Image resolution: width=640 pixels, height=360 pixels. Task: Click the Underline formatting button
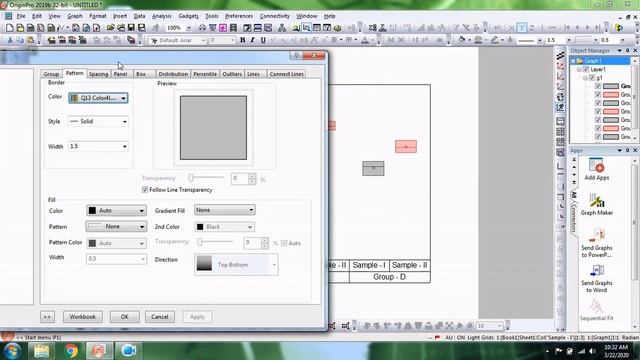(x=263, y=40)
